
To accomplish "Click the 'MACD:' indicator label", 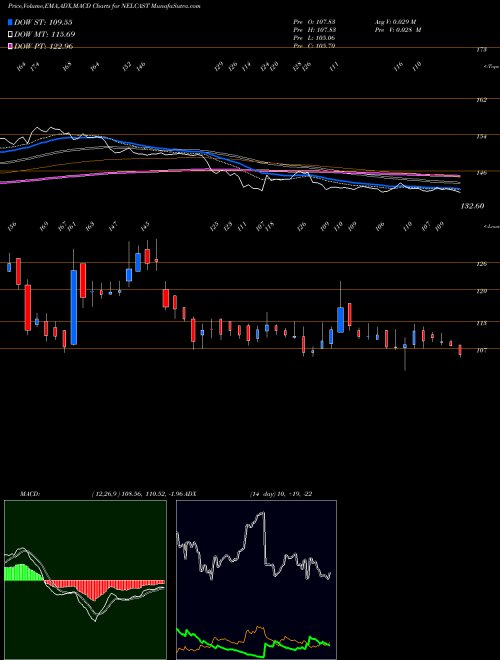I will [30, 494].
